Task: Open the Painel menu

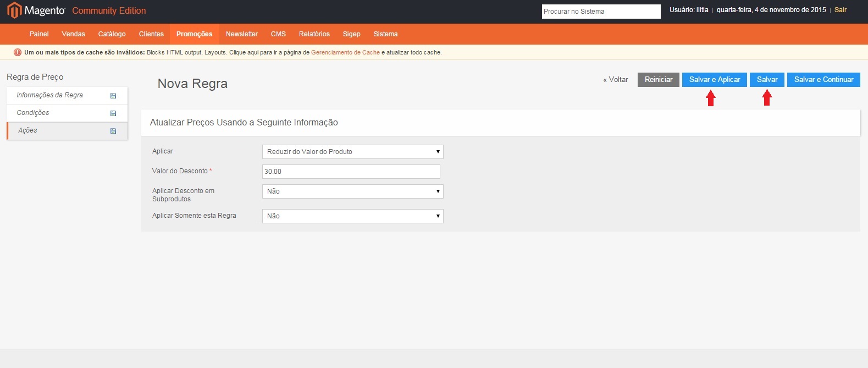Action: [x=39, y=34]
